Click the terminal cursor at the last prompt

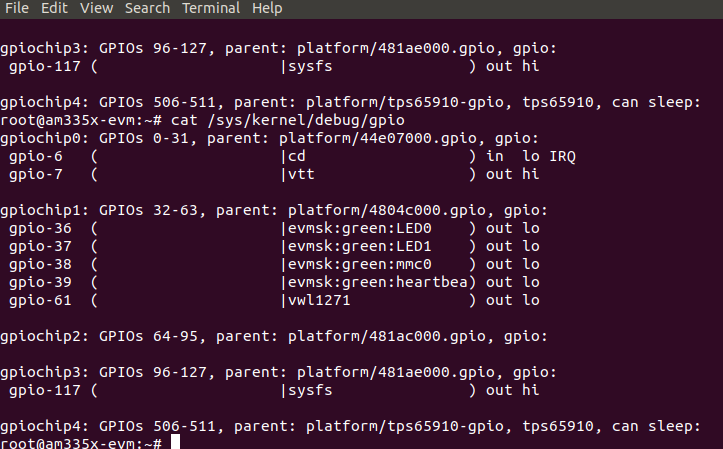(x=176, y=442)
